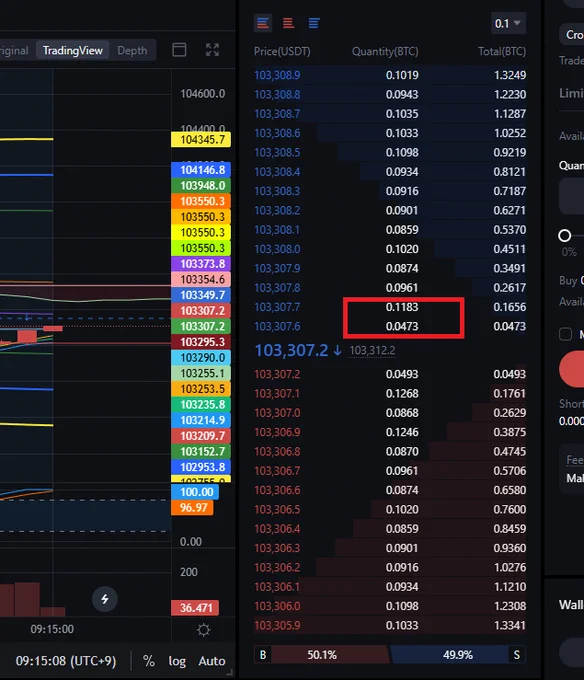Screen dimensions: 584x680
Task: Click the lightning bolt quick action button
Action: [104, 599]
